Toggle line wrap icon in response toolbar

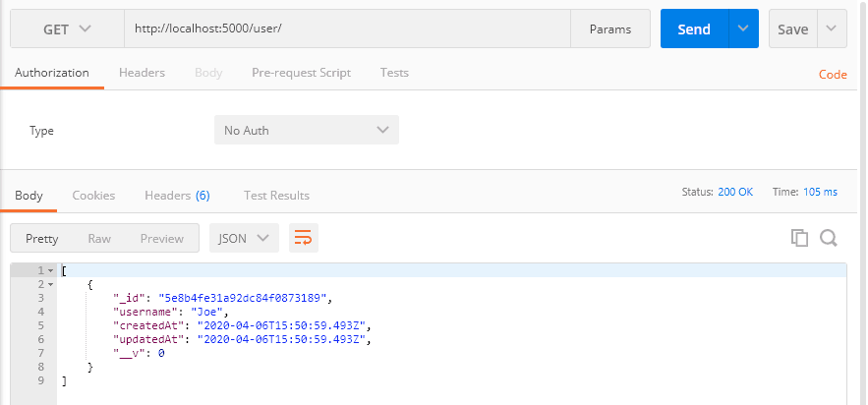(304, 238)
